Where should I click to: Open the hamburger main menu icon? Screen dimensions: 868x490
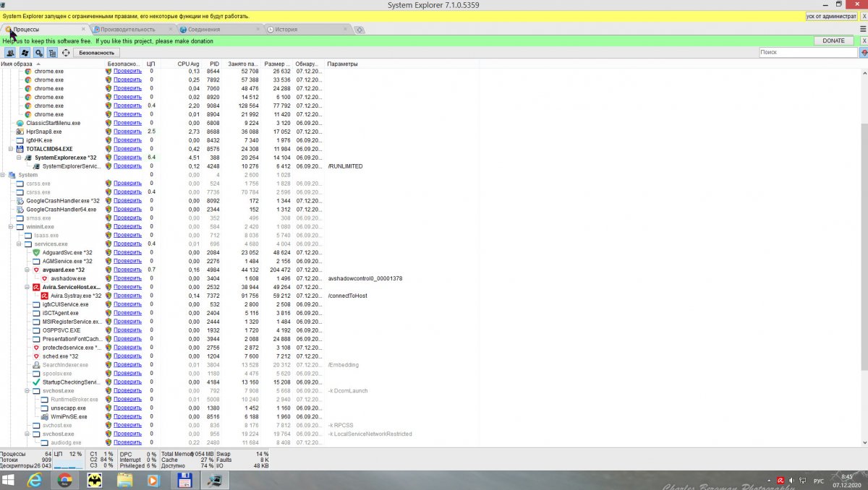[864, 29]
